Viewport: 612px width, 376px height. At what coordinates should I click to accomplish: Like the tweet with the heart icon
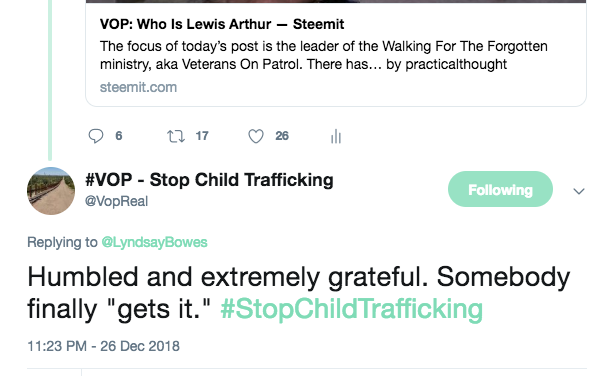point(256,136)
